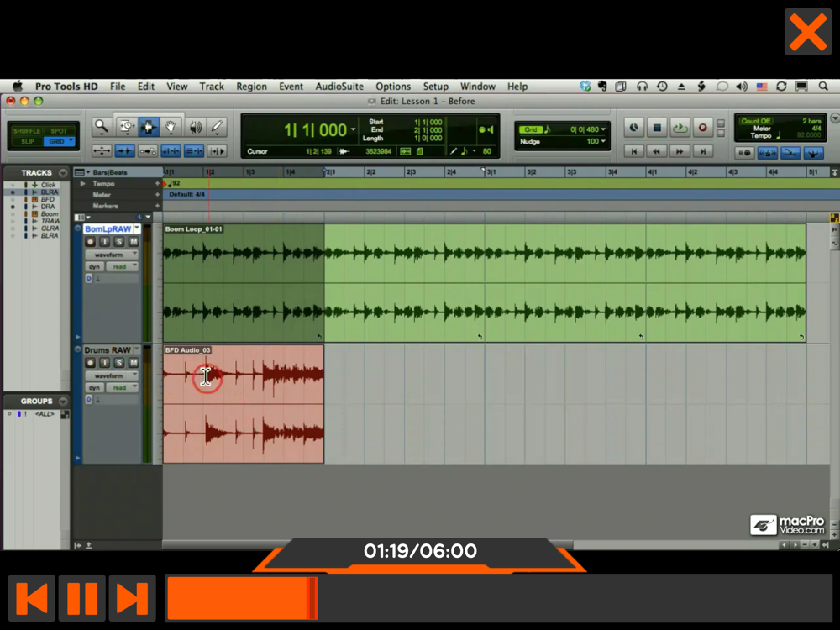Toggle input monitoring on Drums RAW
The image size is (840, 630).
point(104,363)
